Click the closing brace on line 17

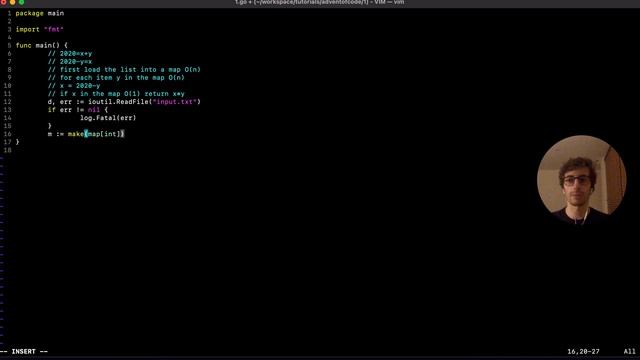[17, 142]
